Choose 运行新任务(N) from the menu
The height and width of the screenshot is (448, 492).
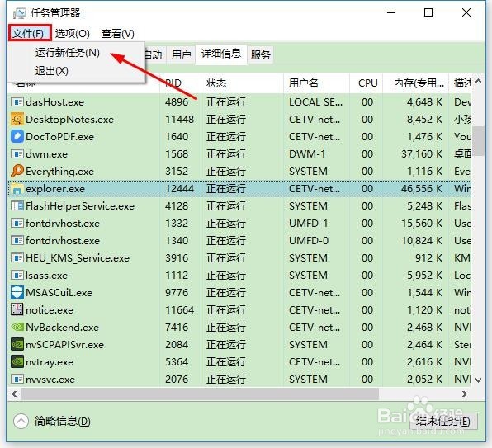(x=68, y=52)
